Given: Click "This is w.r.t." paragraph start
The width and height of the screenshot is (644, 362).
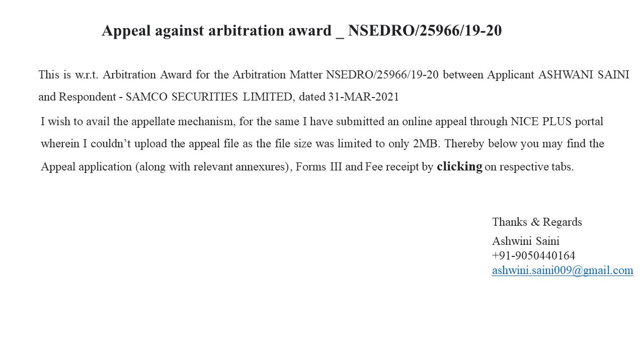Looking at the screenshot, I should click(69, 75).
